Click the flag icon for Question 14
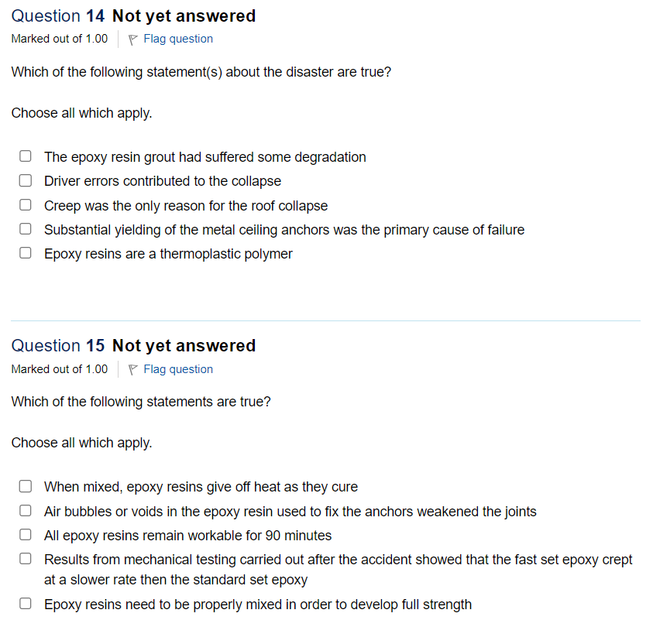The image size is (653, 644). tap(132, 39)
